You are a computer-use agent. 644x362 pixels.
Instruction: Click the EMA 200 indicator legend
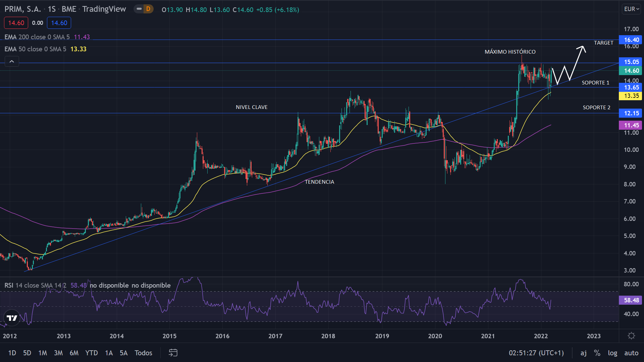coord(37,37)
